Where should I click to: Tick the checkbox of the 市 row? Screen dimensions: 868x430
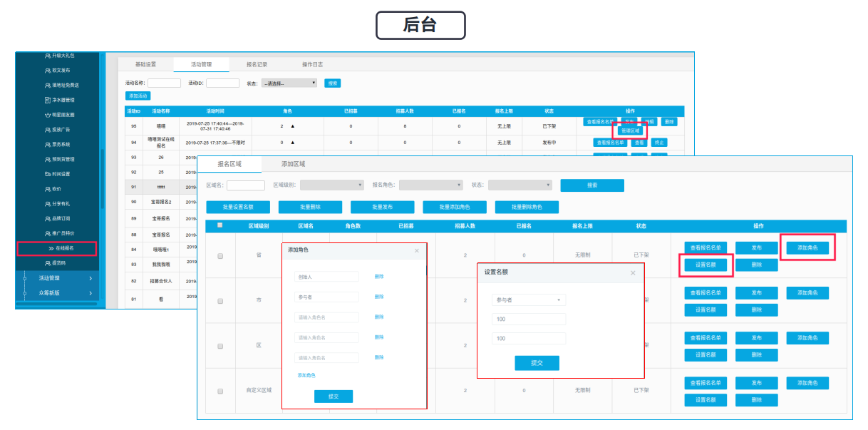(x=220, y=301)
